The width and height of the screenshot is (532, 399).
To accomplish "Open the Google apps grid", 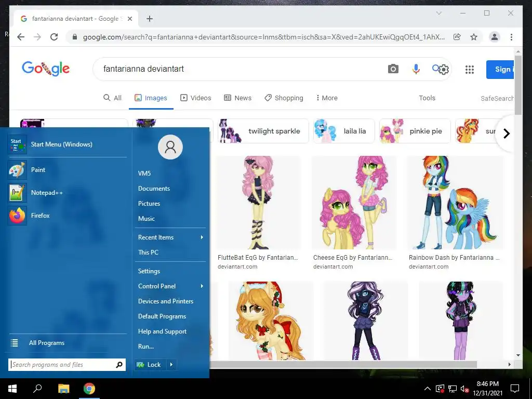I will (470, 70).
